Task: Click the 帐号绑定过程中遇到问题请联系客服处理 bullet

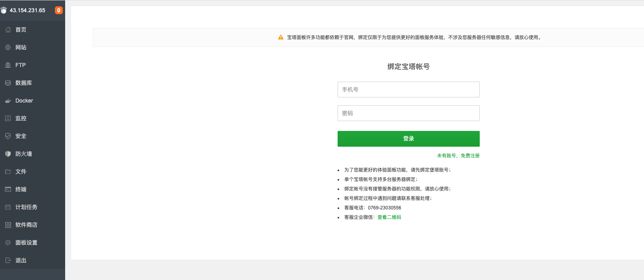Action: point(388,198)
